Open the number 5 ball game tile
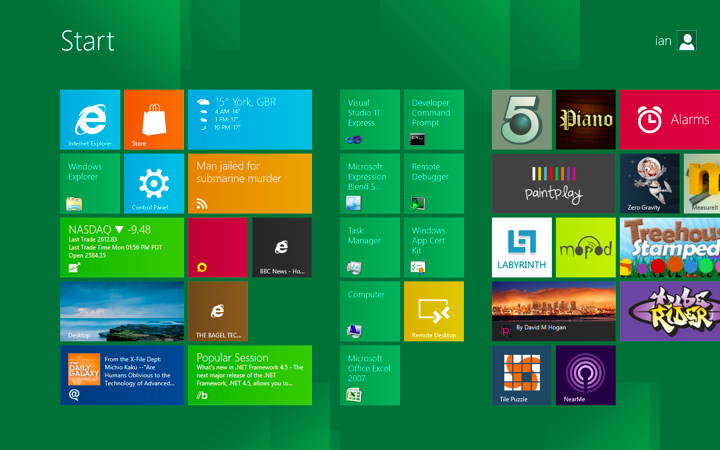The width and height of the screenshot is (720, 450). point(522,119)
